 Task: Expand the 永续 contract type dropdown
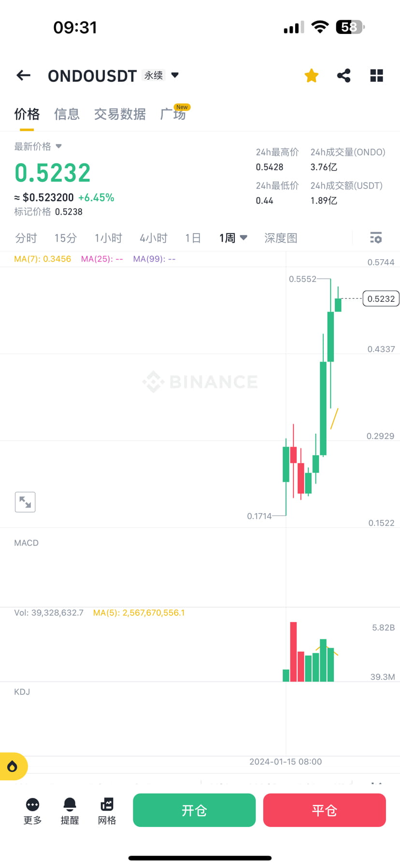click(x=159, y=75)
